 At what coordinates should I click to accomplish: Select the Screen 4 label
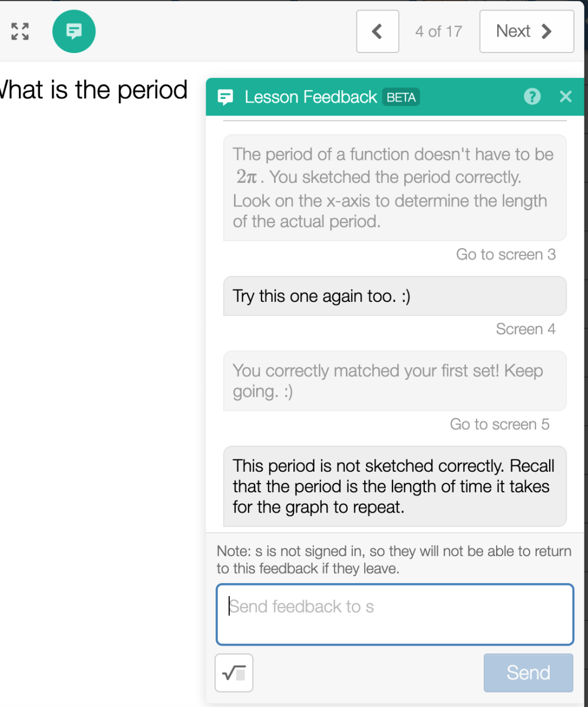coord(526,329)
